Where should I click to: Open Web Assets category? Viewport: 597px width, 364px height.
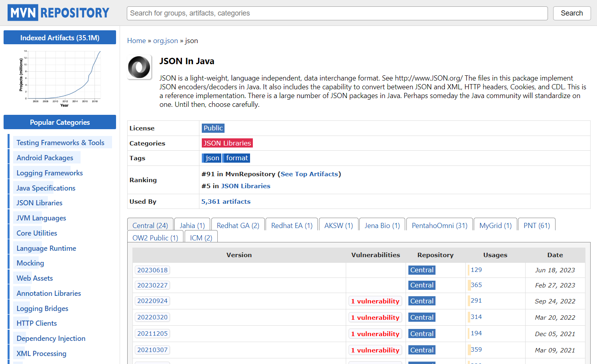pos(35,278)
